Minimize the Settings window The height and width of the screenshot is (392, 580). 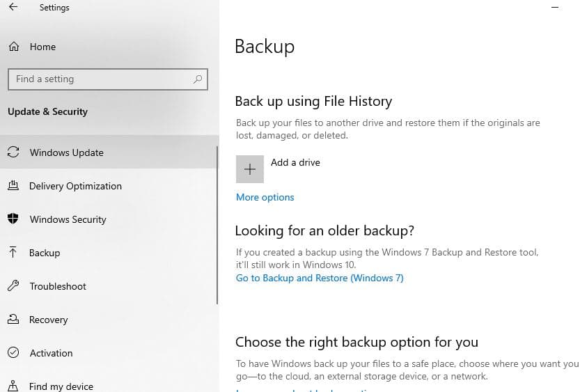pos(555,6)
